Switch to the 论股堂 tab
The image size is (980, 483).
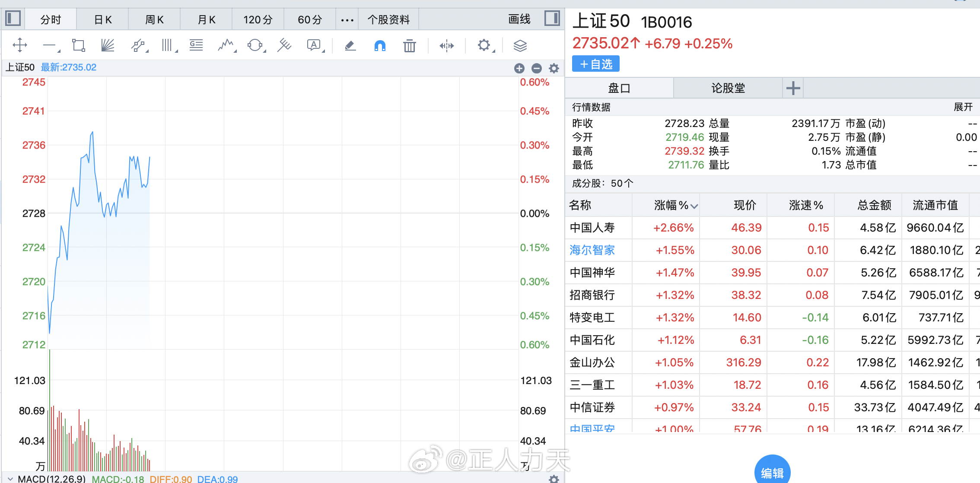pos(728,88)
